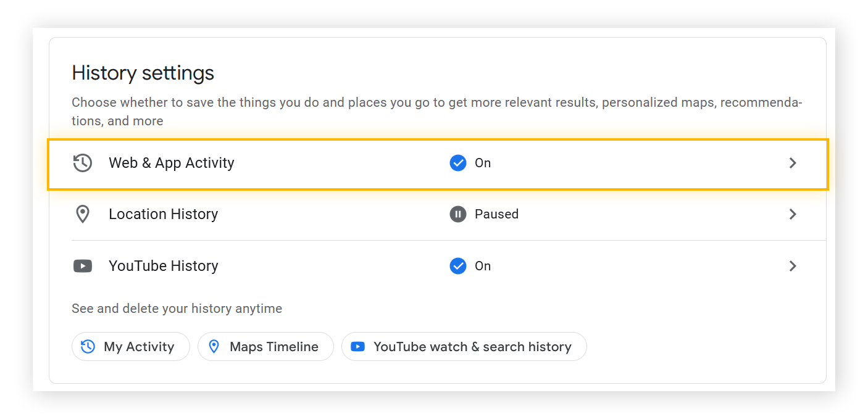
Task: Open My Activity
Action: pos(130,347)
